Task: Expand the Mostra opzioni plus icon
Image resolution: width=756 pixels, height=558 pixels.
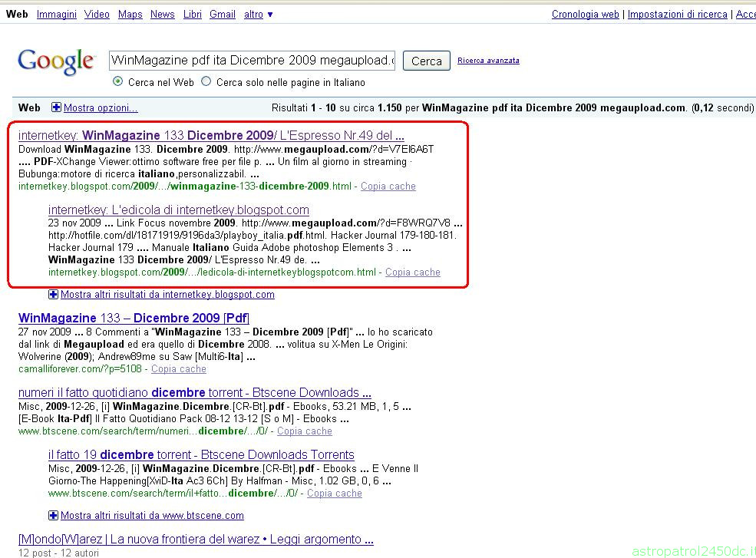Action: (56, 107)
